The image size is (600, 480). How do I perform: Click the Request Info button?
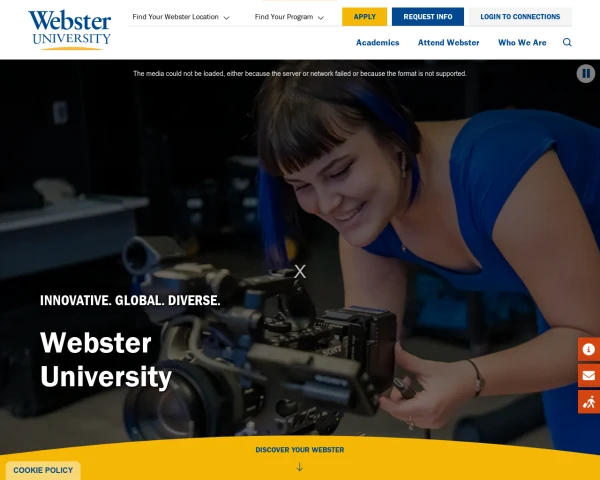tap(428, 17)
